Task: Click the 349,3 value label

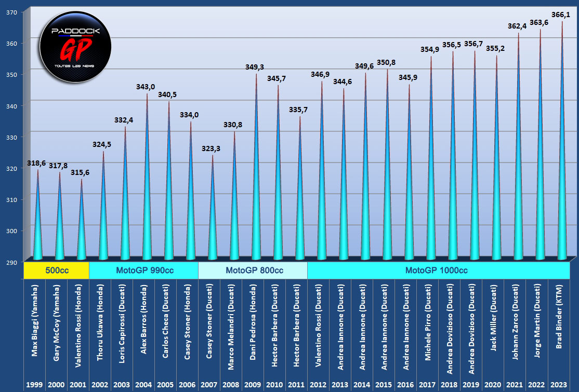Action: 256,67
